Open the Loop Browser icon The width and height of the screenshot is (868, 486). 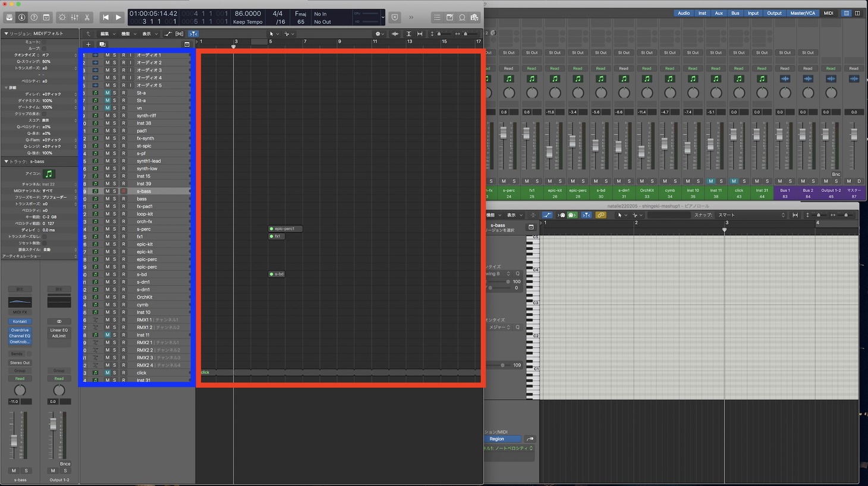462,17
